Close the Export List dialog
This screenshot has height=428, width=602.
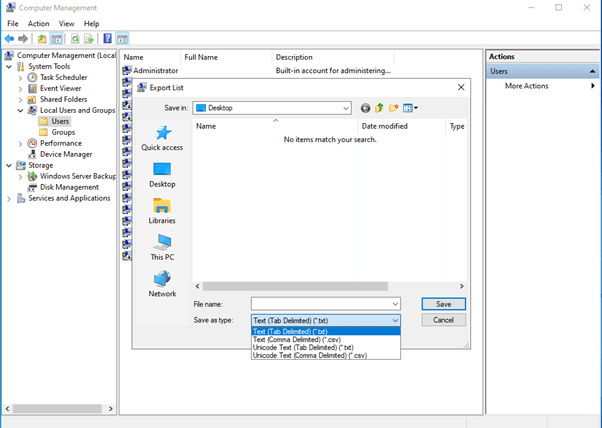(x=461, y=88)
